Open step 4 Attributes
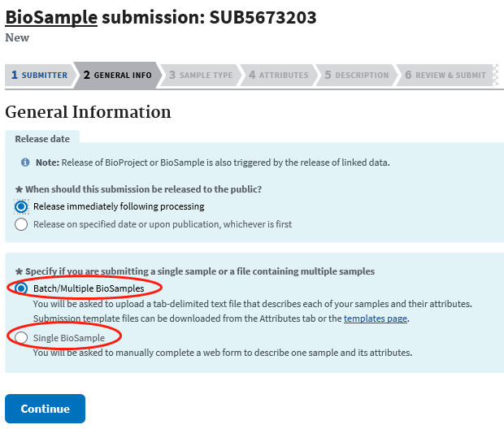Image resolution: width=504 pixels, height=429 pixels. (x=278, y=76)
